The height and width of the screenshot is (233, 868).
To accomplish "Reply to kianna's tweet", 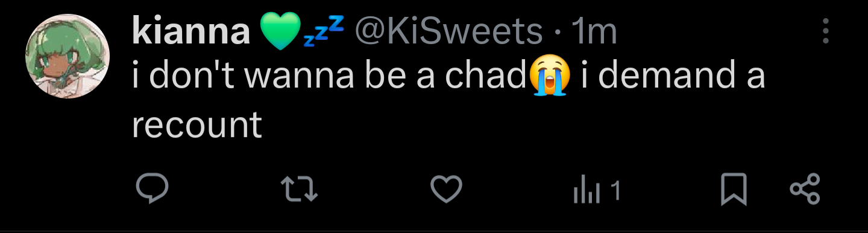I will 151,190.
